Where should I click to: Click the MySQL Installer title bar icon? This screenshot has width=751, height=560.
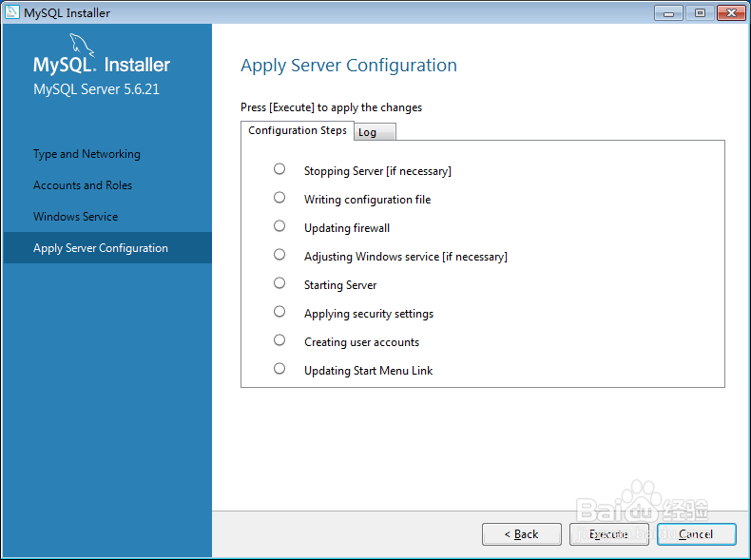pos(12,12)
